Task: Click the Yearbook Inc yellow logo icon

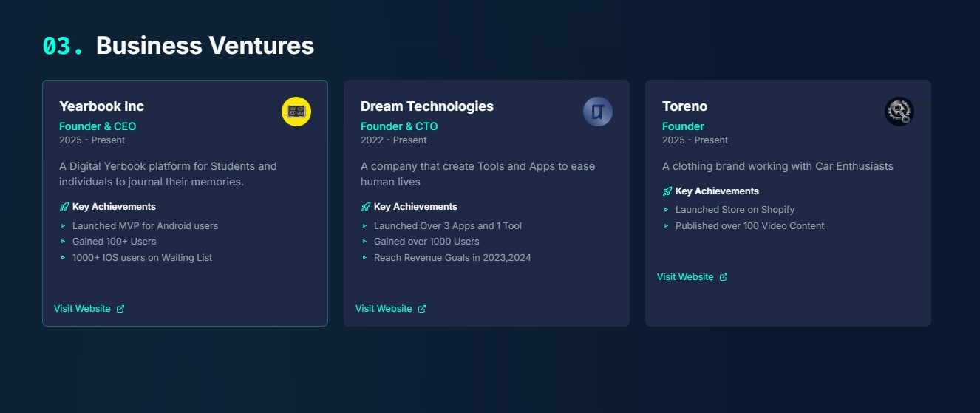Action: 296,112
